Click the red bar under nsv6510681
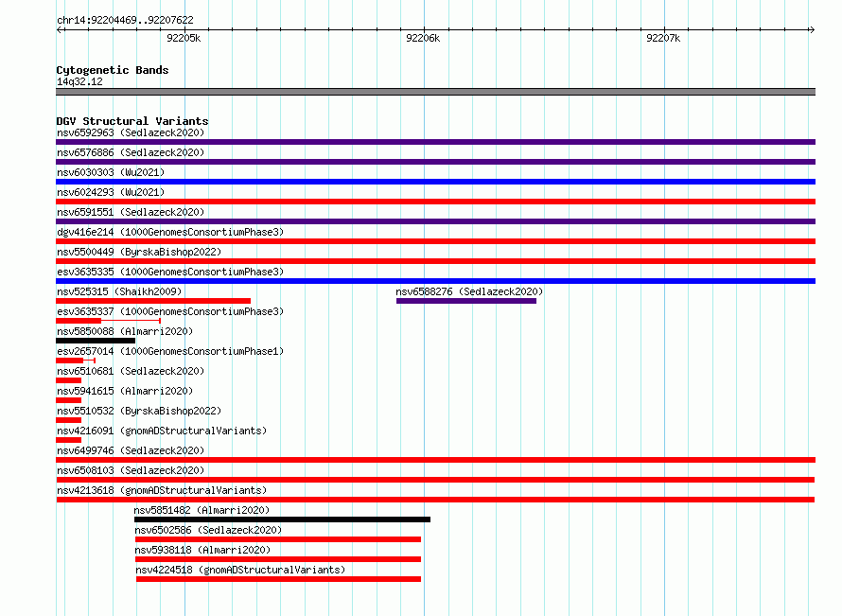Image resolution: width=842 pixels, height=616 pixels. point(69,380)
